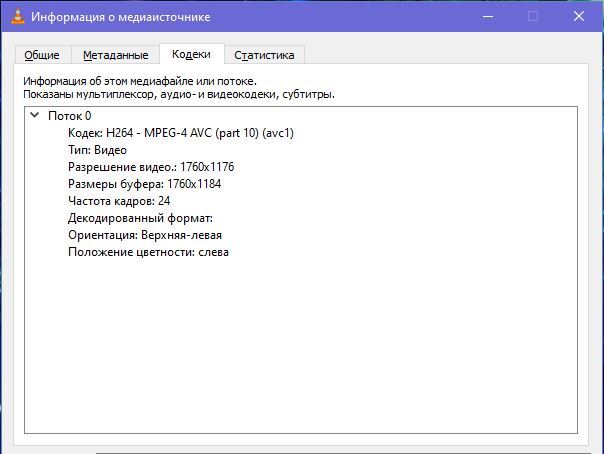This screenshot has width=604, height=454.
Task: Switch to the Общие tab
Action: tap(42, 55)
